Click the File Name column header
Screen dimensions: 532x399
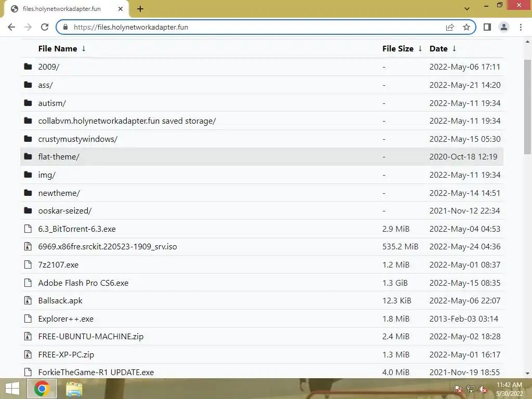[x=58, y=48]
